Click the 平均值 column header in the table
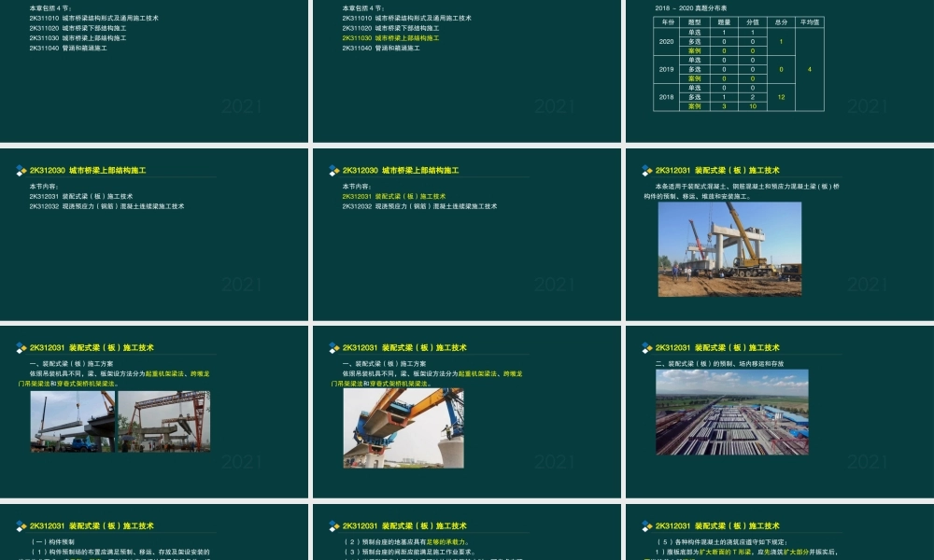This screenshot has width=934, height=560. click(810, 21)
